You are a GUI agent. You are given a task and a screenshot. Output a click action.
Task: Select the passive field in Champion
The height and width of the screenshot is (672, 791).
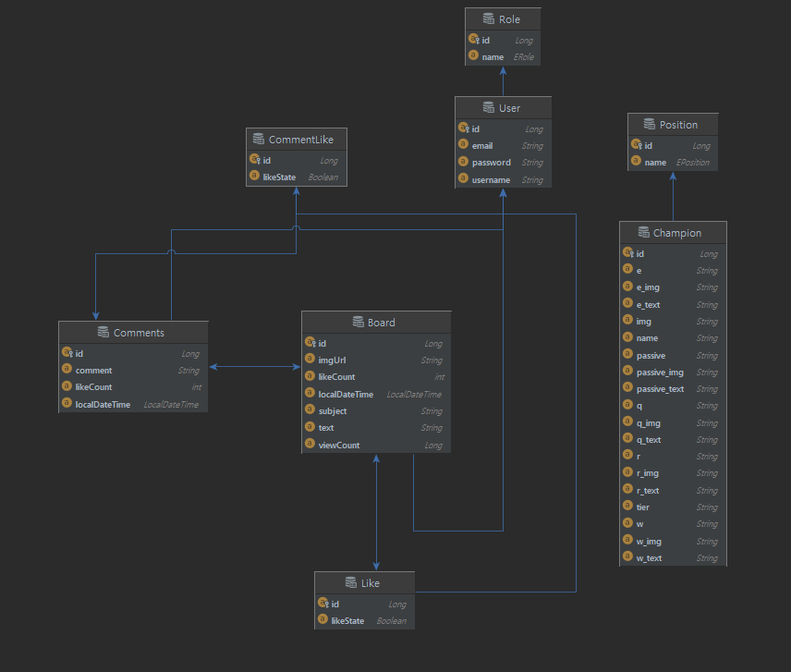pyautogui.click(x=673, y=356)
